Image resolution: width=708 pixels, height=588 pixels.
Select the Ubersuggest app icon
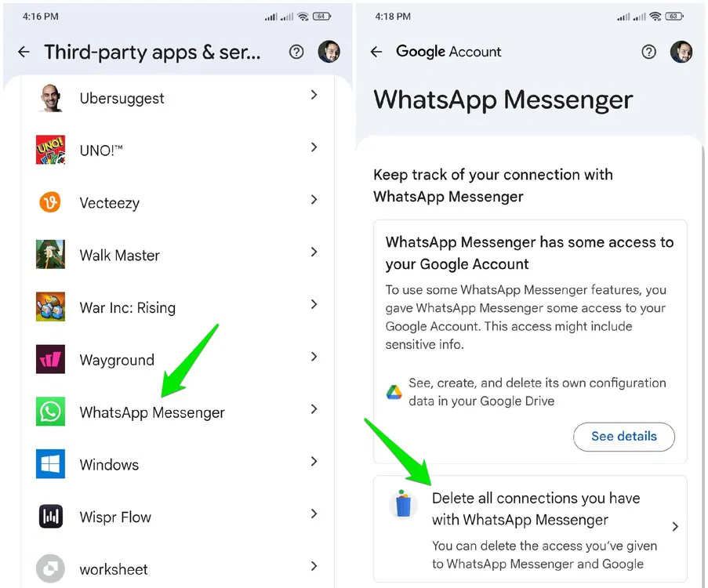[50, 98]
